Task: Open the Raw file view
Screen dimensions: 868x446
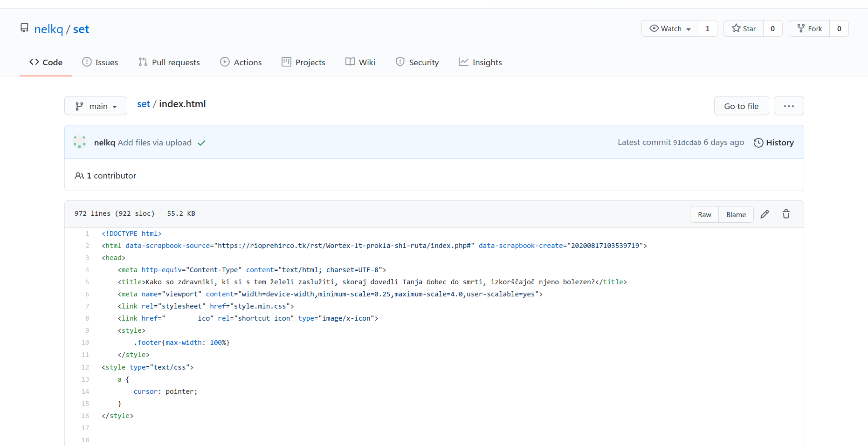Action: 704,214
